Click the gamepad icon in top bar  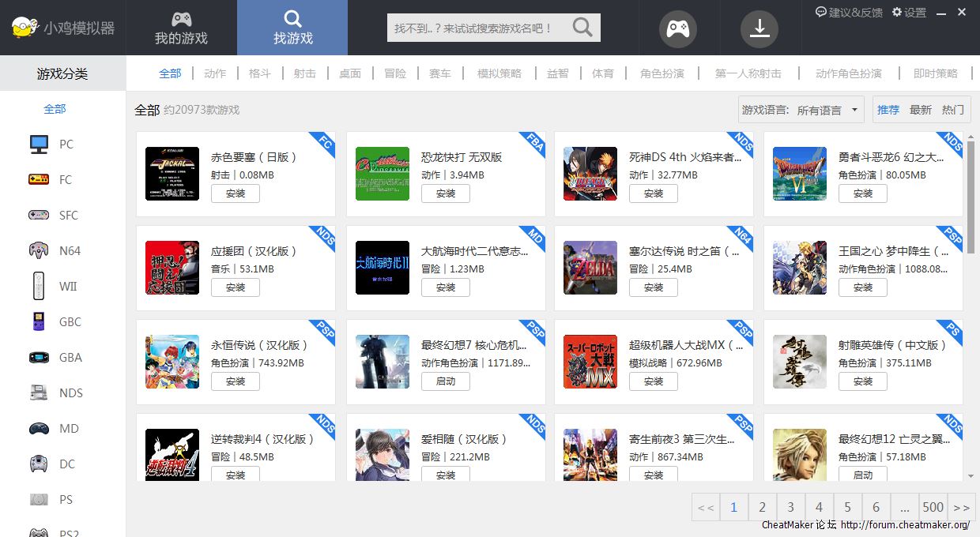tap(678, 28)
